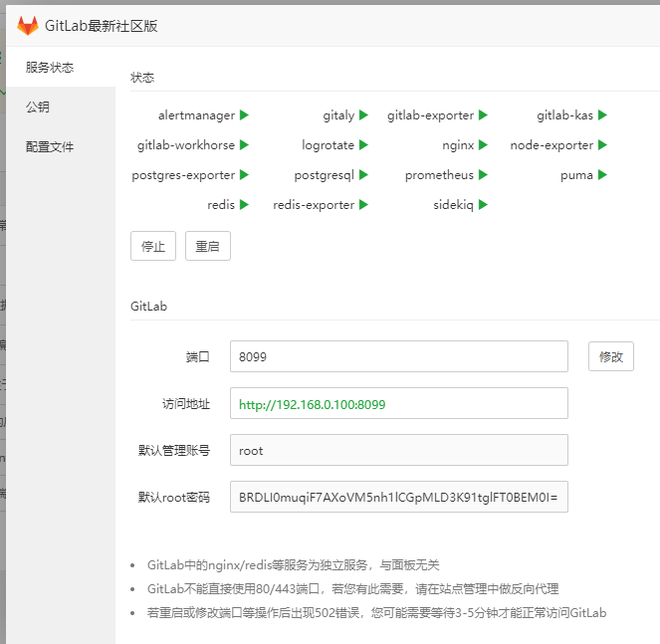Screen dimensions: 660x644
Task: Click the logrotate running status arrow
Action: point(363,144)
